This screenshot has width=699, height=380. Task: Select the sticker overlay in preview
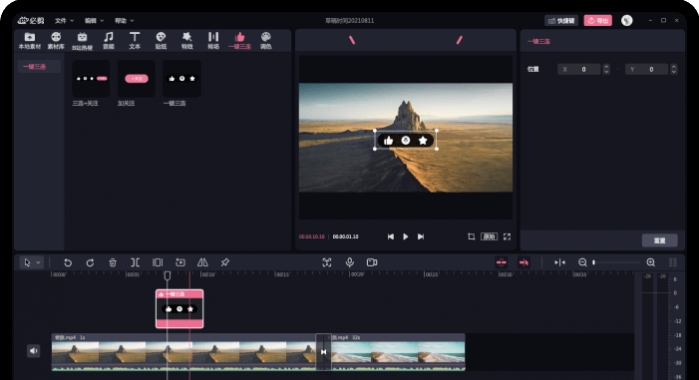click(405, 140)
